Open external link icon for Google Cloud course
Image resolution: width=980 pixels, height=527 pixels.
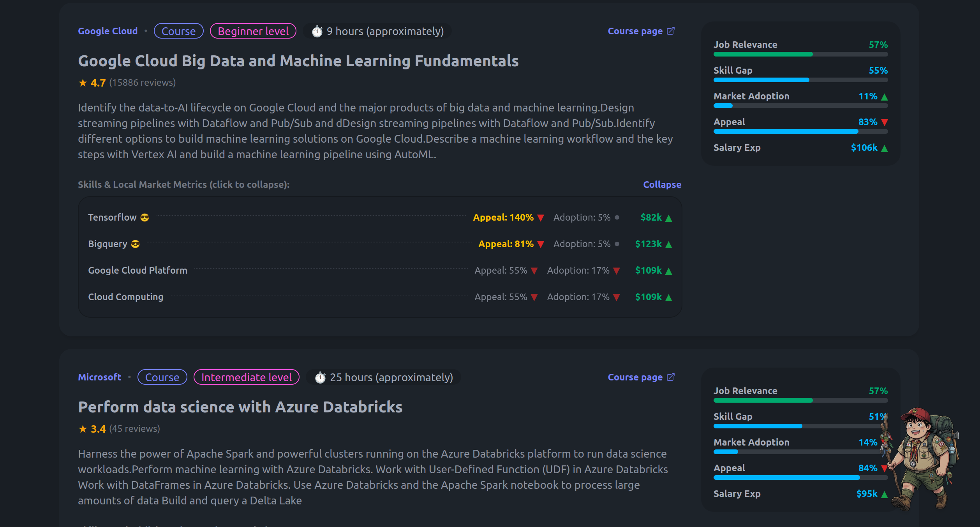click(x=670, y=31)
